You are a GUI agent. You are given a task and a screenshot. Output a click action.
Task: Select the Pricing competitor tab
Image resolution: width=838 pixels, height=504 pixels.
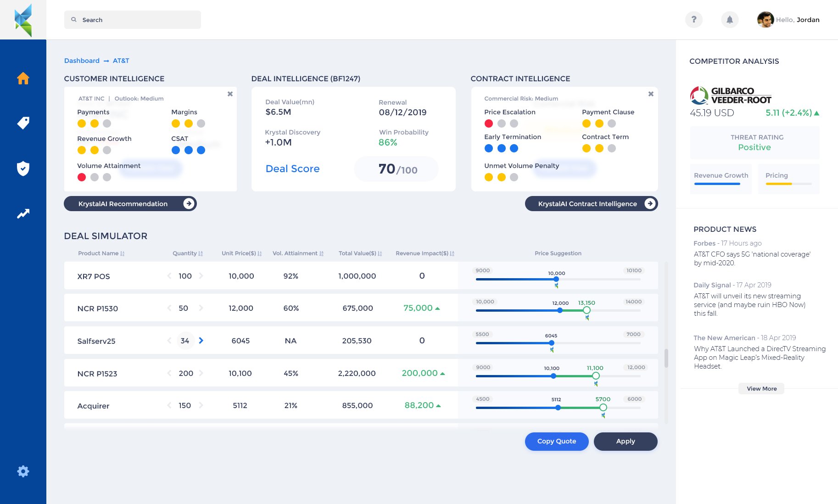788,179
